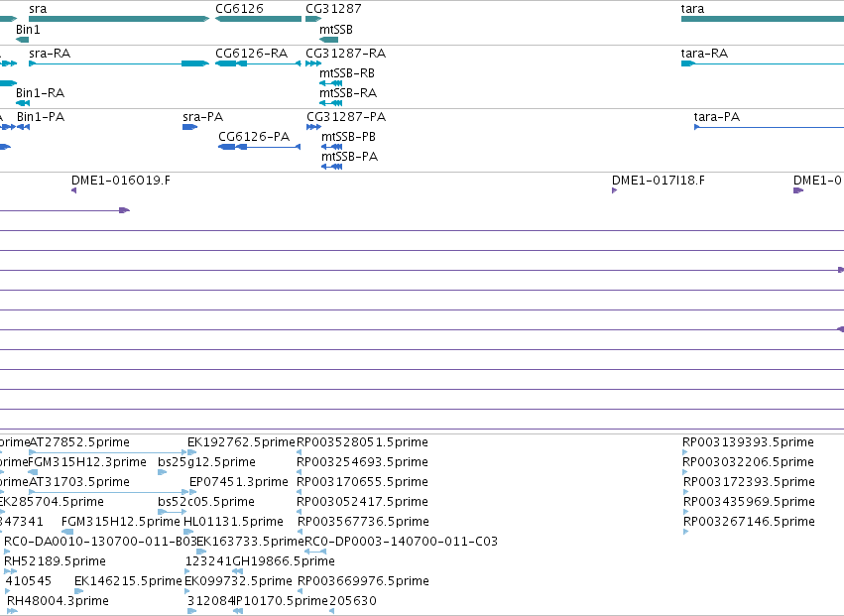Click the RP003032206.5prime EST label
The width and height of the screenshot is (844, 616).
748,462
